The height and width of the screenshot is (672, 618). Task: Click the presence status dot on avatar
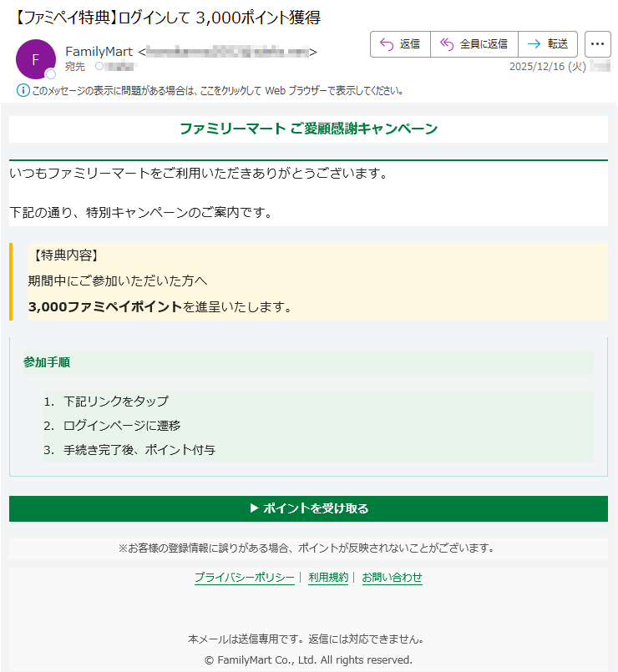coord(50,74)
